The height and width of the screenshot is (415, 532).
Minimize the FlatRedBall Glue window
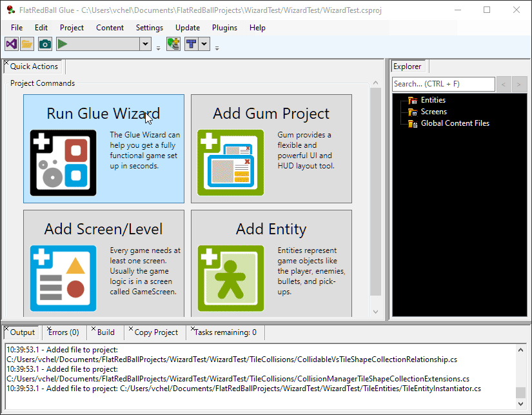point(458,10)
